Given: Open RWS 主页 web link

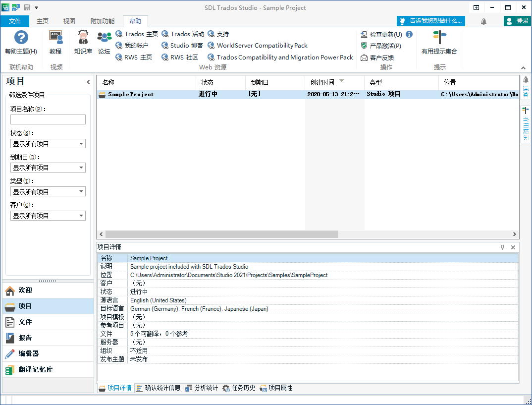Looking at the screenshot, I should pyautogui.click(x=134, y=57).
